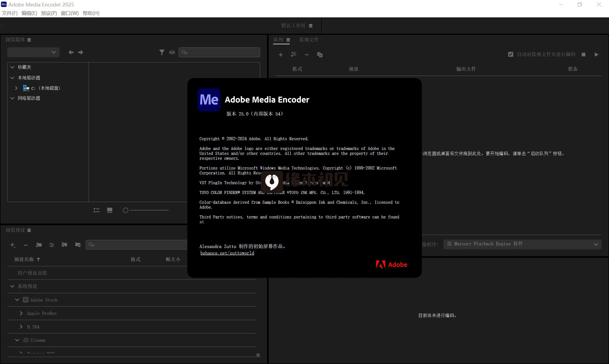
Task: Toggle the media browser eye view icon
Action: pos(172,52)
